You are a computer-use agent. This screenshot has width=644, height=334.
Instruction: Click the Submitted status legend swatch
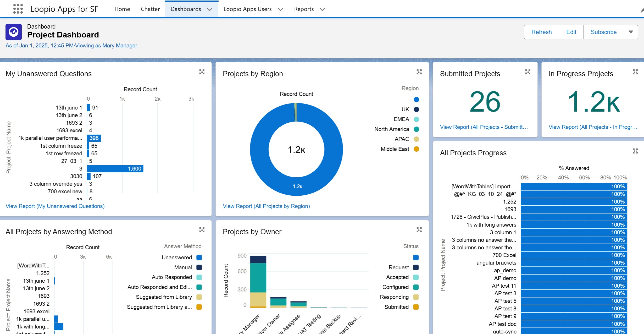416,307
